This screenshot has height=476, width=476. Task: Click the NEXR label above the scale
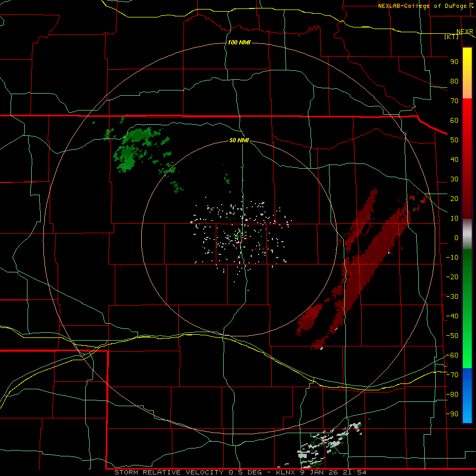click(x=465, y=32)
